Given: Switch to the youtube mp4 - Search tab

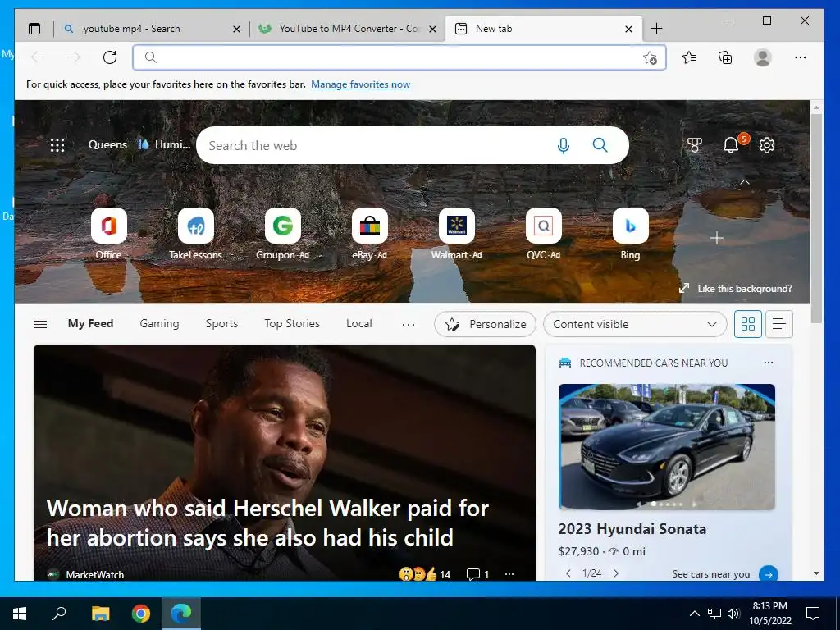Looking at the screenshot, I should point(152,29).
